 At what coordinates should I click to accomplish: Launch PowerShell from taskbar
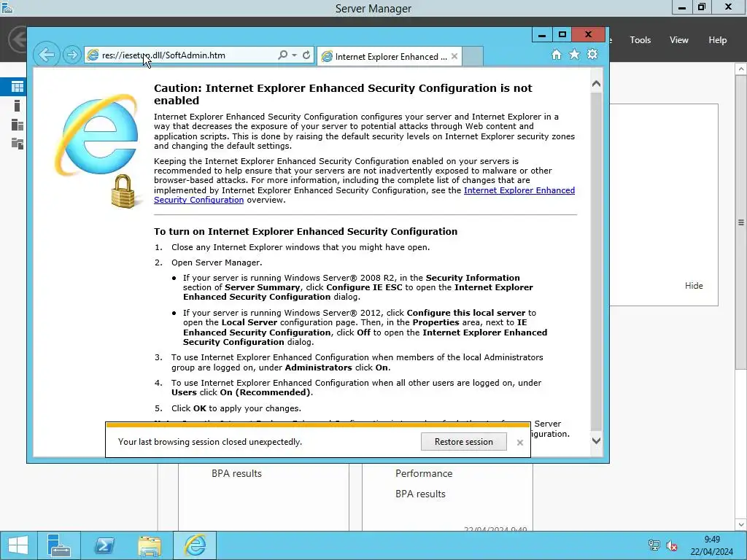click(x=104, y=545)
